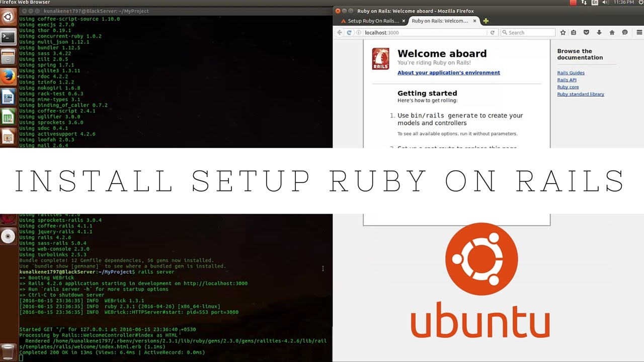Open the Rails Guides link
Viewport: 644px width, 362px height.
(x=571, y=73)
